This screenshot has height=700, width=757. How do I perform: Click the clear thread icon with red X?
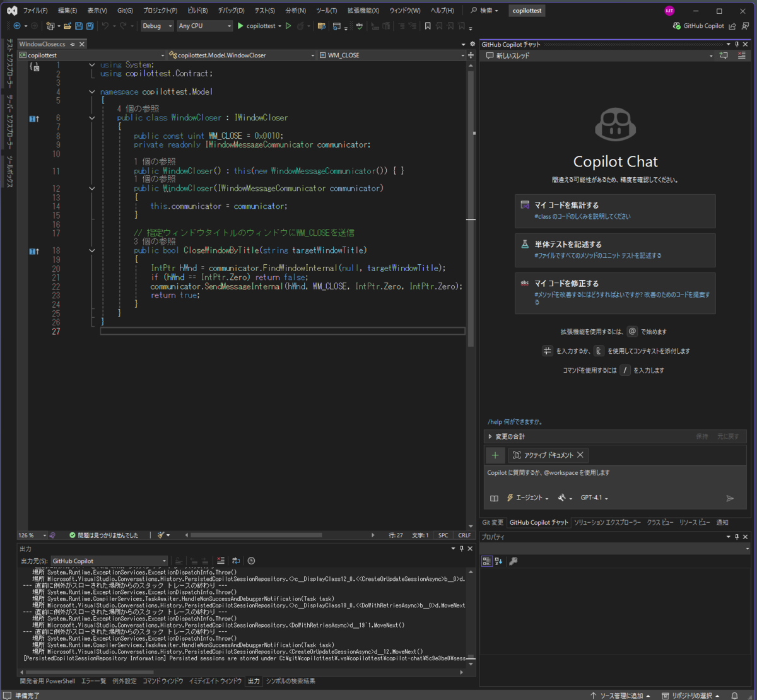coord(741,55)
